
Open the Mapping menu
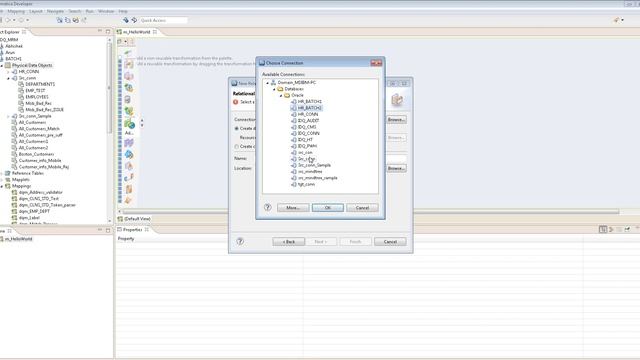click(16, 11)
